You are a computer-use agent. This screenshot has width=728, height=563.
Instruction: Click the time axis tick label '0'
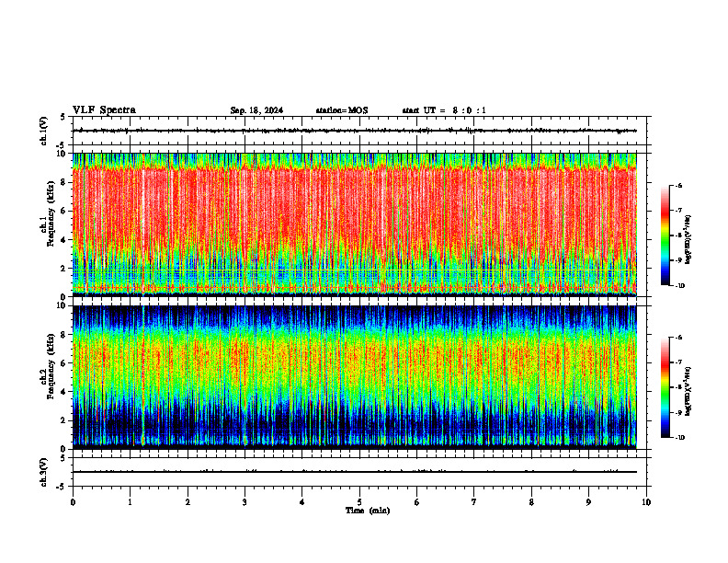(x=73, y=502)
